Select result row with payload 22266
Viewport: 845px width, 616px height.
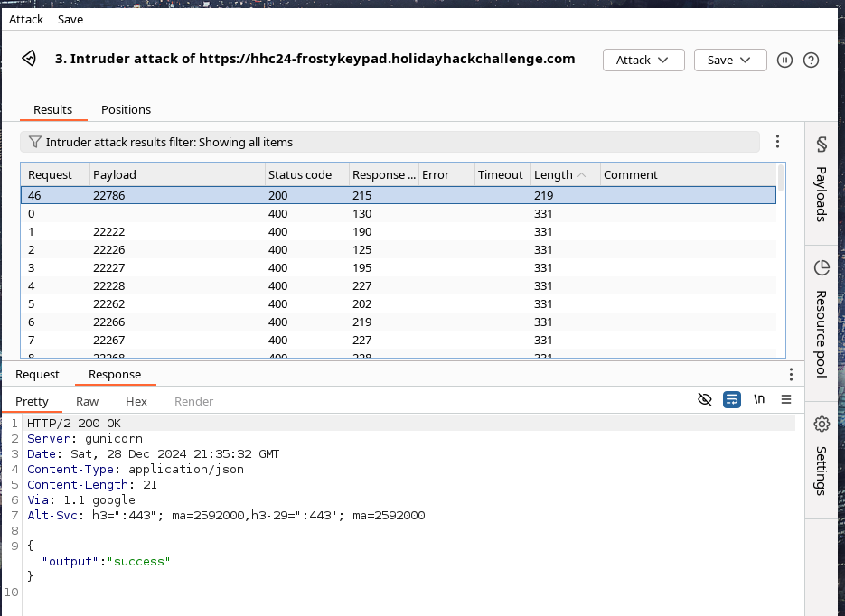(x=399, y=322)
